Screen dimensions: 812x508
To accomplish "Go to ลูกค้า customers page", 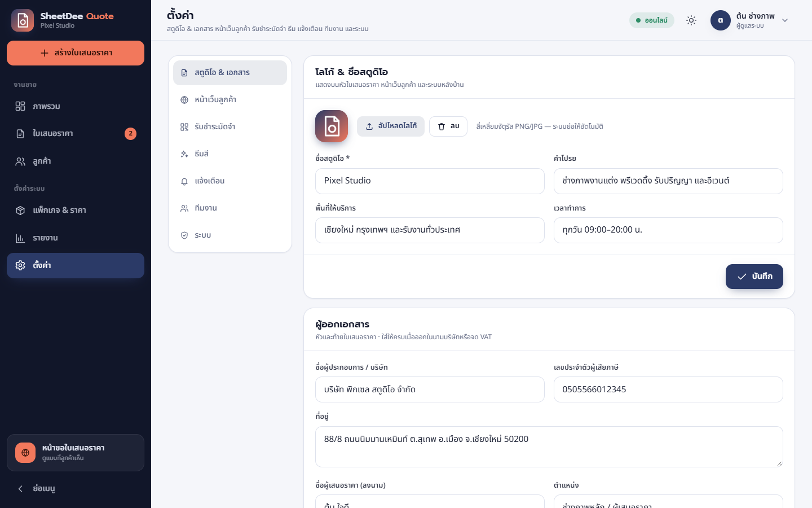I will pos(76,161).
